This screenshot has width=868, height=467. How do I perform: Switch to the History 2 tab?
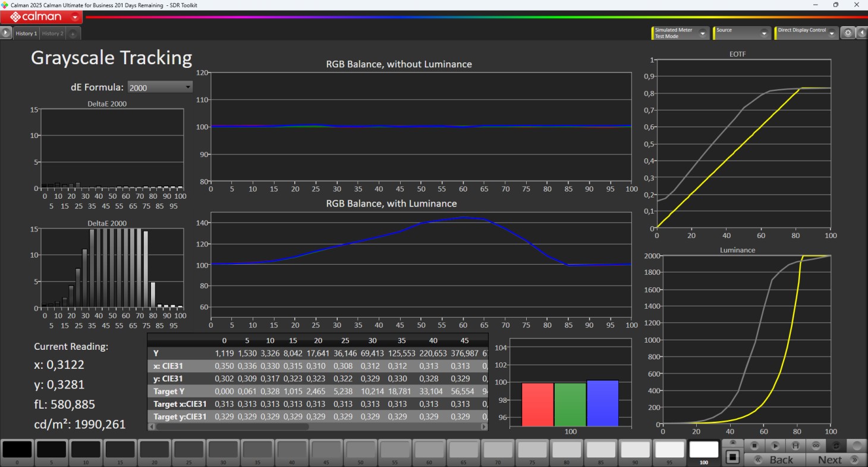coord(52,34)
